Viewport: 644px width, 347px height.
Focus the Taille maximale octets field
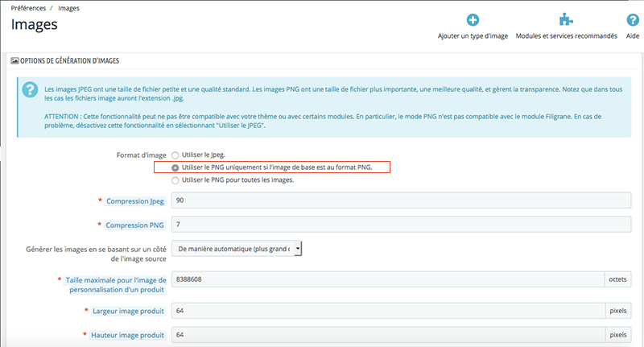[388, 279]
